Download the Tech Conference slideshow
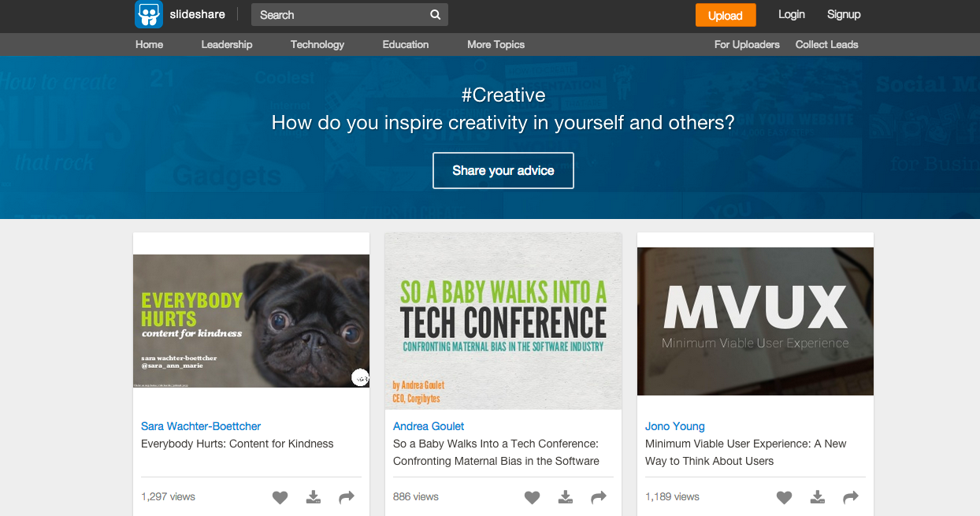 click(565, 497)
